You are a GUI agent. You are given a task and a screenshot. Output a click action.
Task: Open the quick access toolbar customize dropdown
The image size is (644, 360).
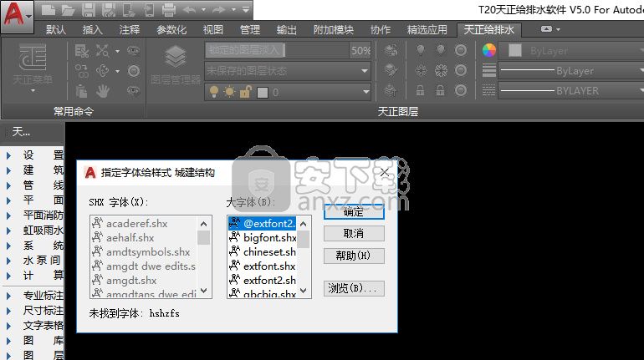coord(246,9)
